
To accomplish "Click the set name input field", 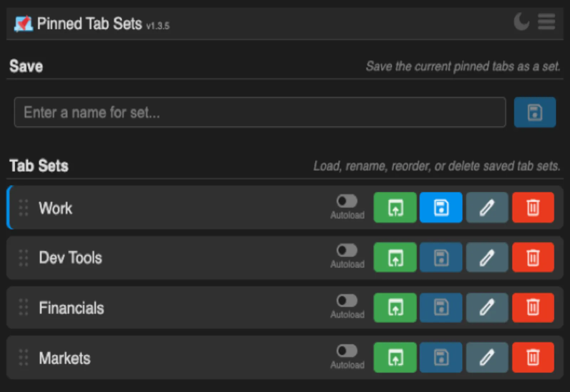I will [x=260, y=112].
